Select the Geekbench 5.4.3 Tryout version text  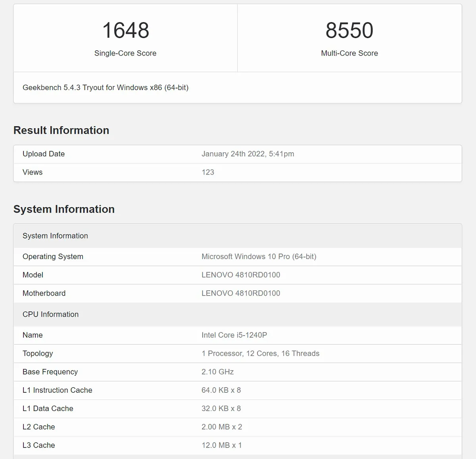click(x=106, y=88)
